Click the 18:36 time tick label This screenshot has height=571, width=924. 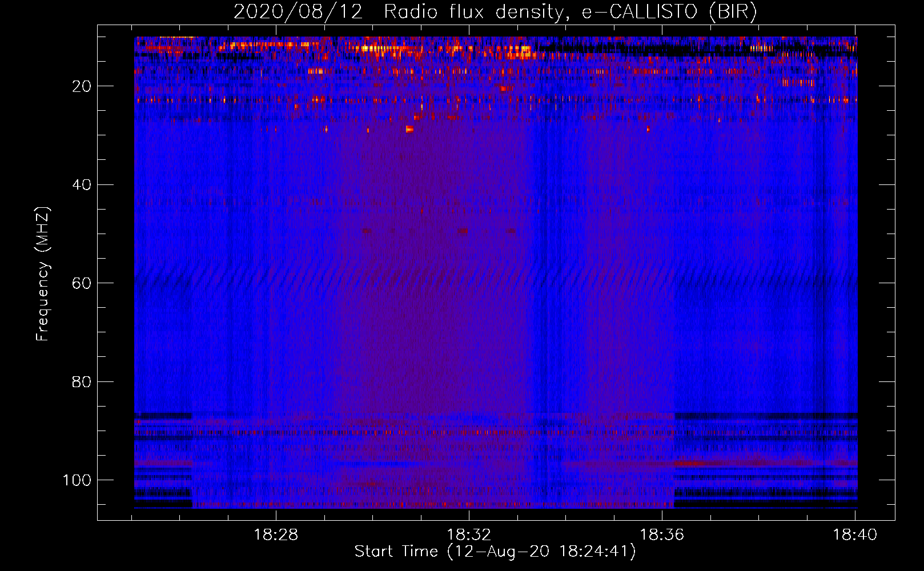pos(662,535)
